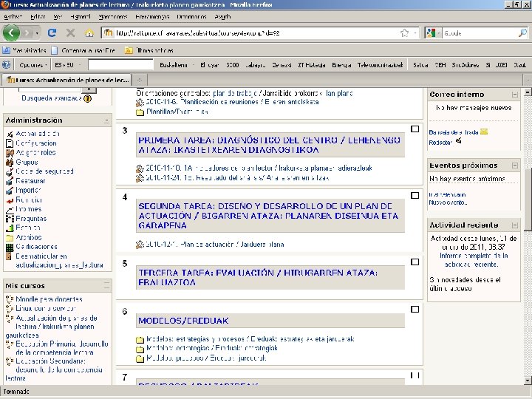Select the Curso: Actualización de planes tab
Screen dimensions: 532x399
(66, 80)
